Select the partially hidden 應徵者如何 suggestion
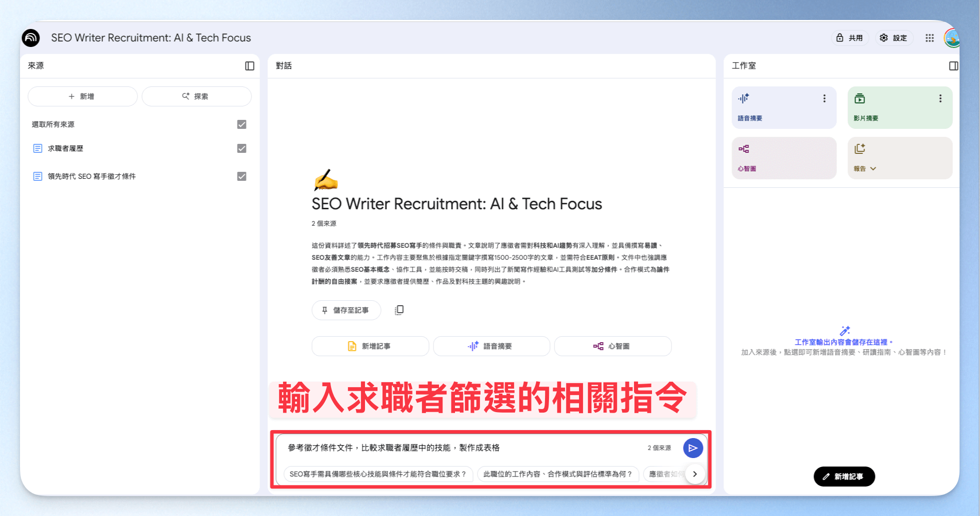Screen dimensions: 980x516 (x=665, y=474)
